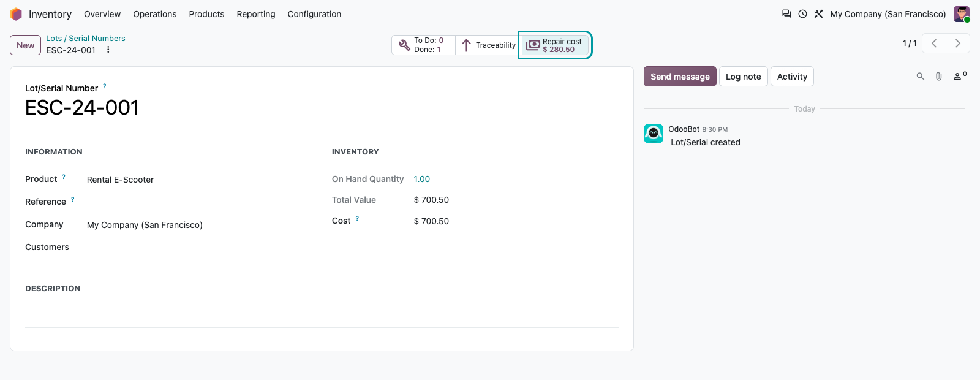Open the debug tools icon
Viewport: 980px width, 380px height.
(818, 14)
